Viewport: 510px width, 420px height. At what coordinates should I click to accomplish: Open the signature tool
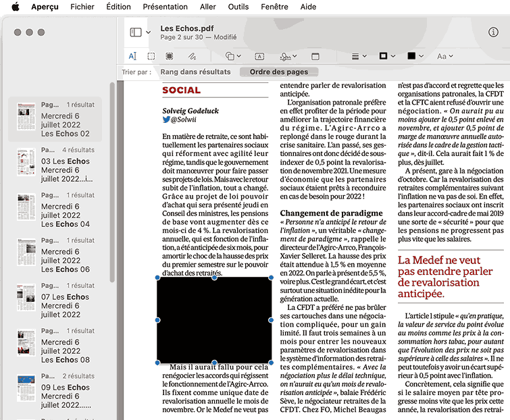coord(285,57)
